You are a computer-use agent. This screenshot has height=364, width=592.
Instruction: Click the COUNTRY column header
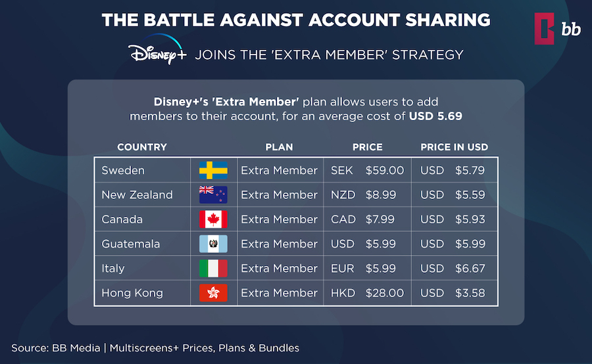tap(142, 147)
